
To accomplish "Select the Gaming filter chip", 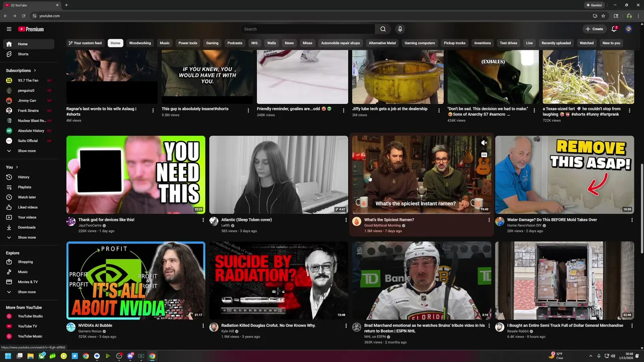I will click(212, 43).
